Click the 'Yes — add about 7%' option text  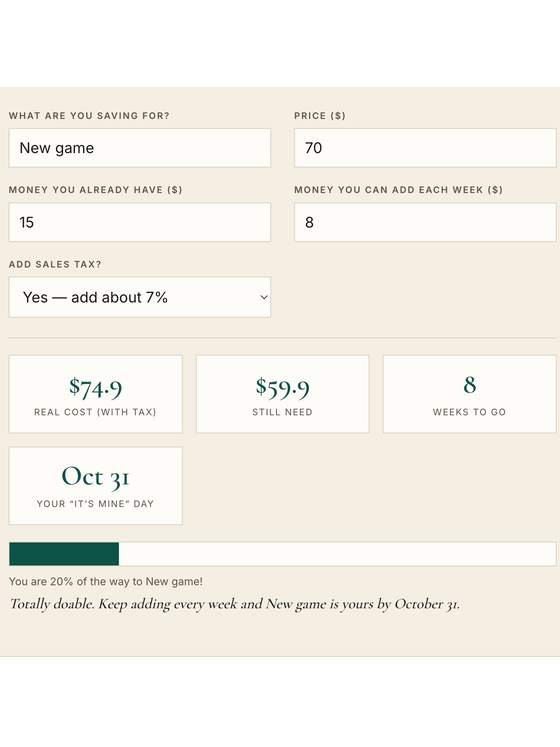tap(95, 297)
